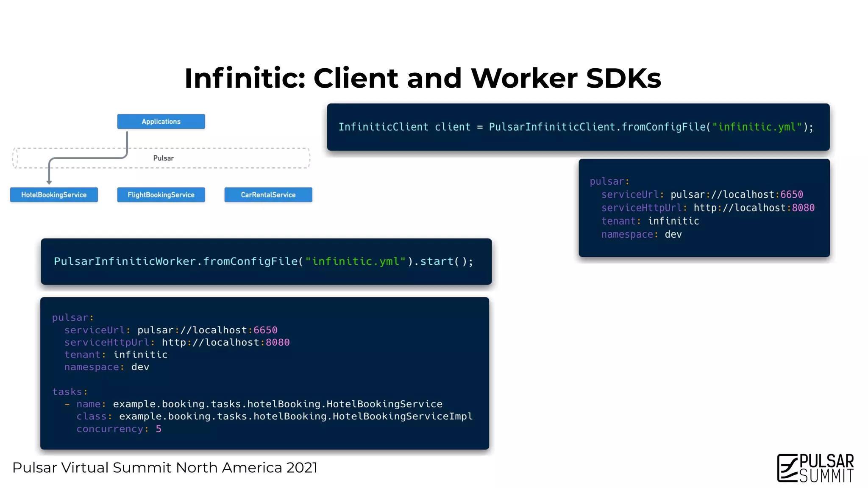Click 'tenant: infinitic' in bottom config block

click(116, 355)
